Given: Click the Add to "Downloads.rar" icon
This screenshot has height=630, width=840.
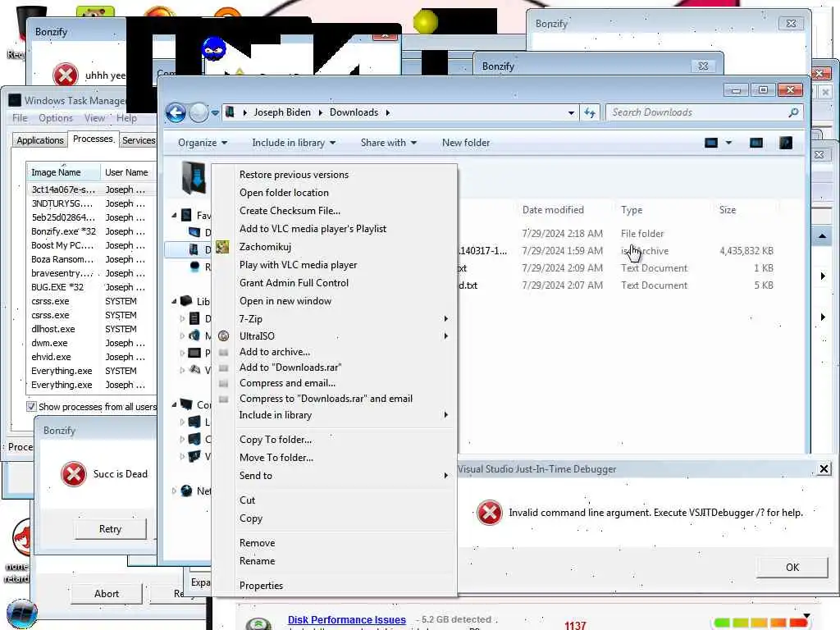Looking at the screenshot, I should tap(223, 367).
